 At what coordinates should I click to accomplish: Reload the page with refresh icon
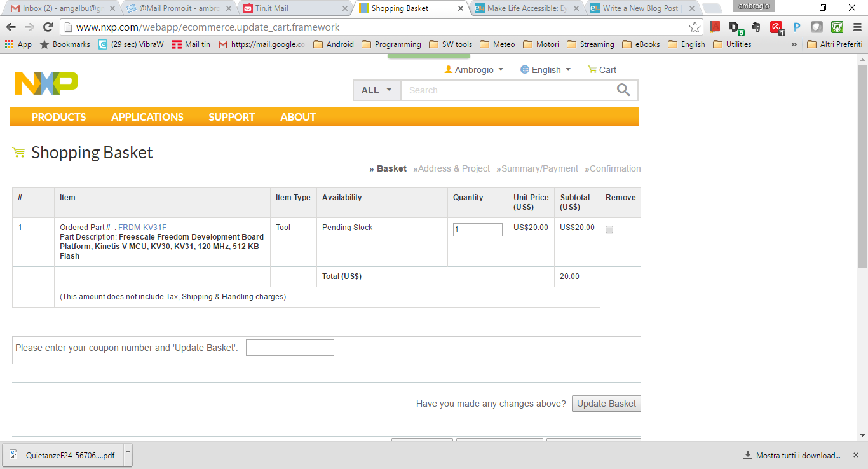pos(48,27)
